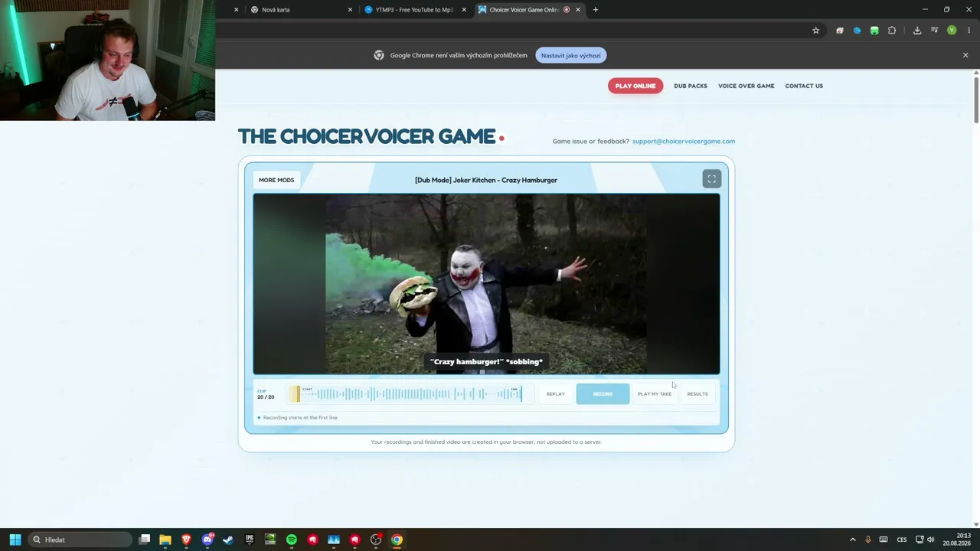Click Nastavit jako výchozí button

tap(571, 55)
